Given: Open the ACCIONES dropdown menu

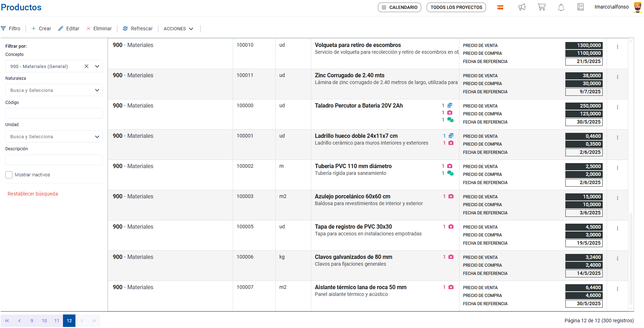Looking at the screenshot, I should coord(178,28).
